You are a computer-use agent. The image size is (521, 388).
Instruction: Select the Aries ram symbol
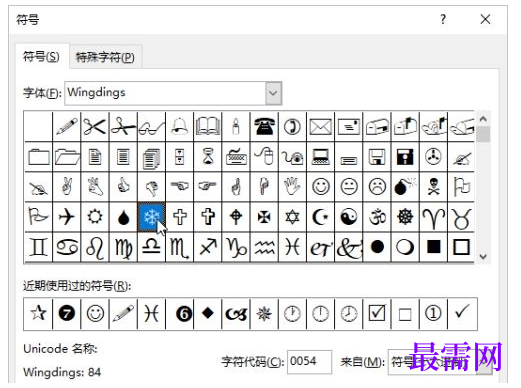pos(434,217)
